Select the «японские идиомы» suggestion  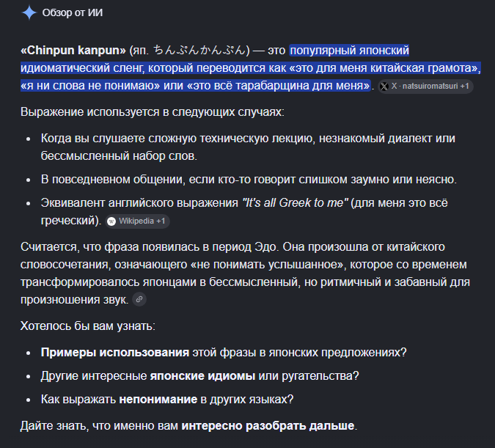[202, 375]
